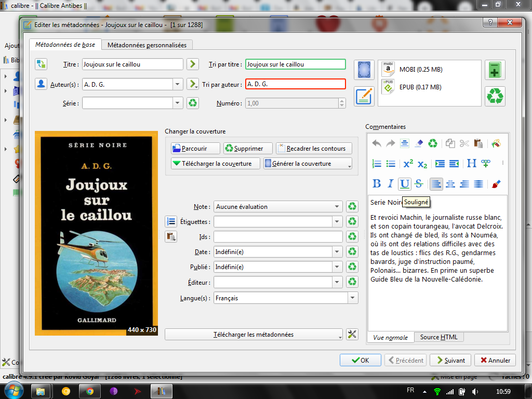The width and height of the screenshot is (532, 399).
Task: Click the swap title and author icon
Action: [41, 64]
